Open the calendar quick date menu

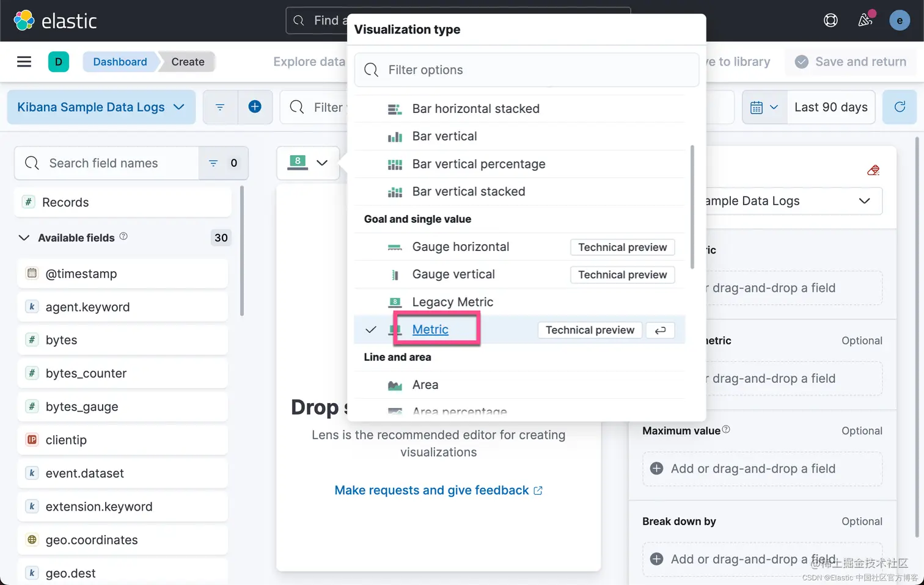tap(764, 107)
